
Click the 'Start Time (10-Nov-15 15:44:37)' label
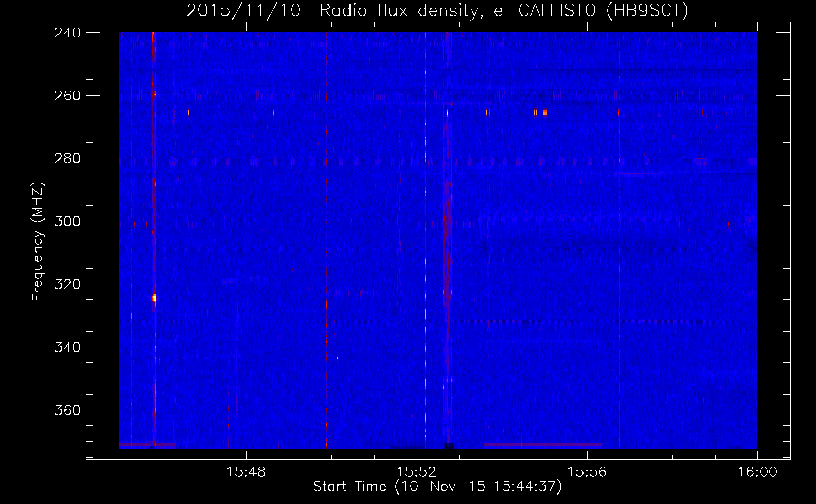pos(437,487)
